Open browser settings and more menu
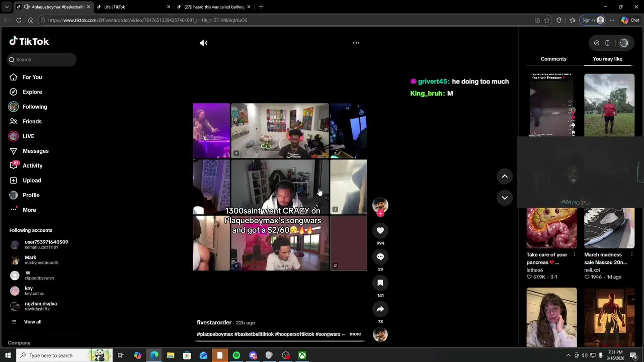The image size is (644, 362). (612, 20)
